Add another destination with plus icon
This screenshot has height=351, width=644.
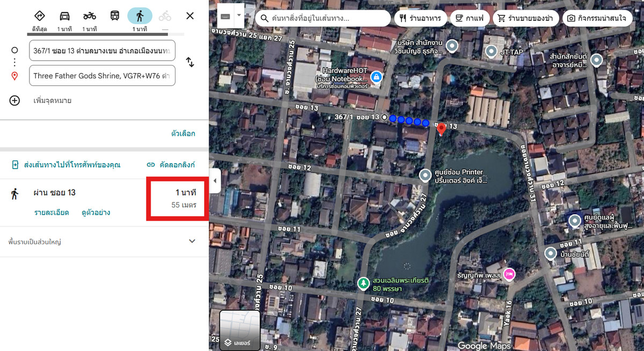14,100
